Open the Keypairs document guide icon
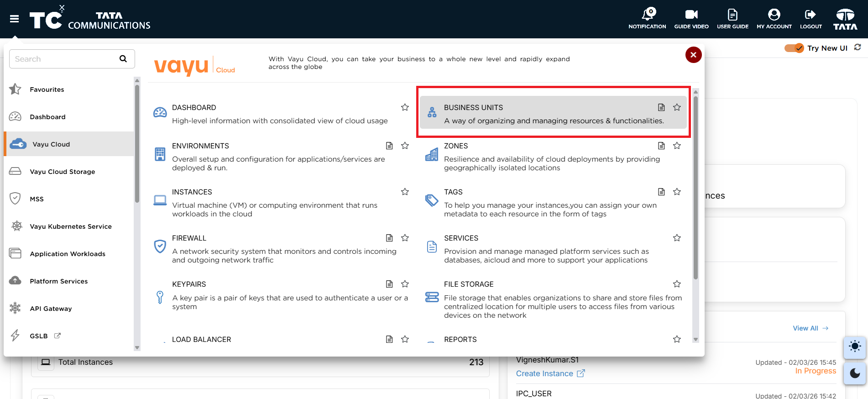This screenshot has height=399, width=868. (x=389, y=284)
